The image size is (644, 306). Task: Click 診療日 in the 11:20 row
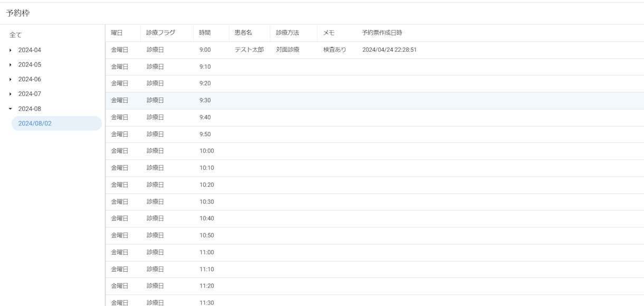coord(155,286)
